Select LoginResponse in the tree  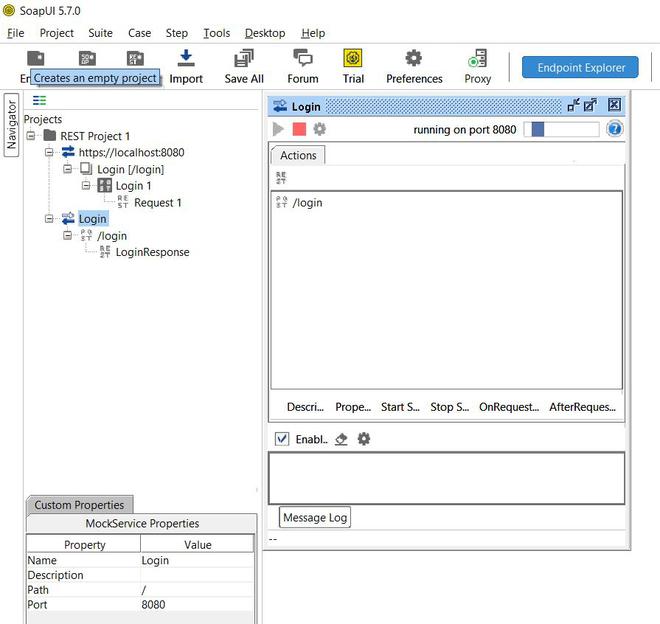[152, 252]
